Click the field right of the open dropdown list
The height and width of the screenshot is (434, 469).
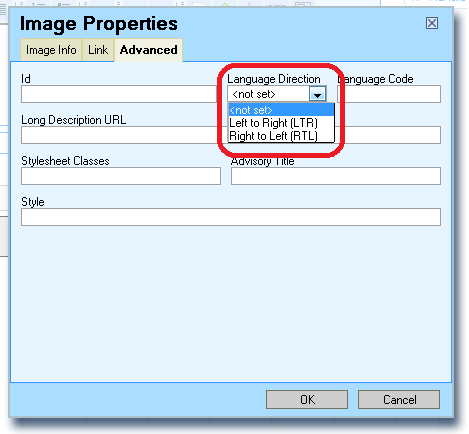[390, 135]
